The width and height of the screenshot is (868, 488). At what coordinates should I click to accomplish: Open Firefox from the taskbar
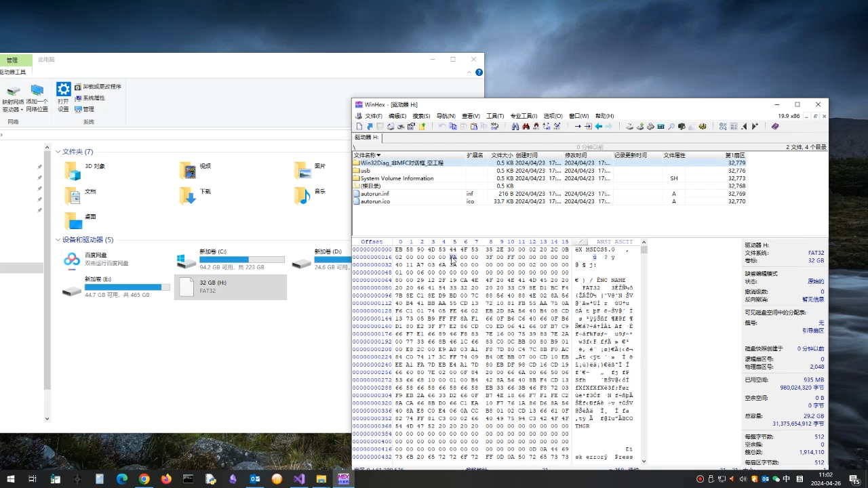[x=166, y=479]
